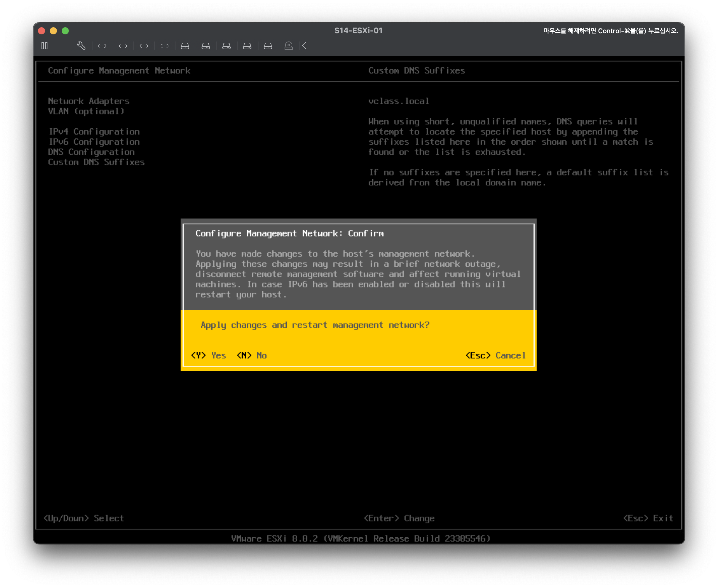Viewport: 718px width, 588px height.
Task: Click the green fullscreen window button
Action: tap(66, 31)
